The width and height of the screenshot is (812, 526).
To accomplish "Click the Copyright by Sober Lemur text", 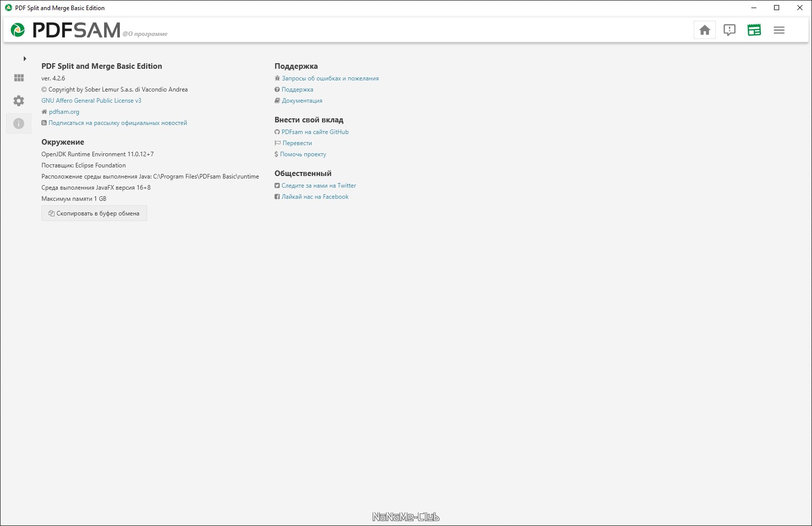I will pyautogui.click(x=115, y=90).
